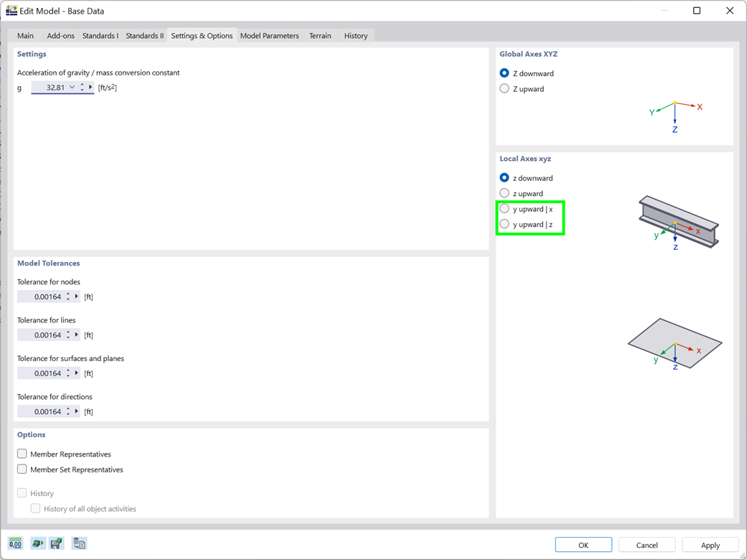This screenshot has width=747, height=560.
Task: Confirm with the OK button
Action: [583, 545]
